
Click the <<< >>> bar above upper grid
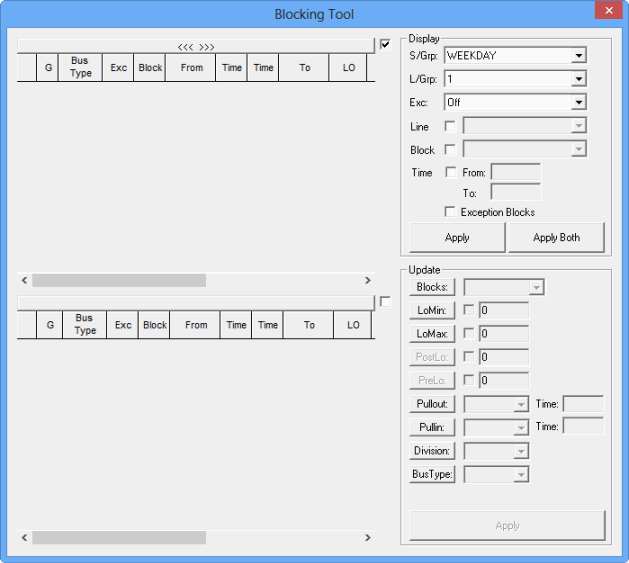pyautogui.click(x=196, y=47)
